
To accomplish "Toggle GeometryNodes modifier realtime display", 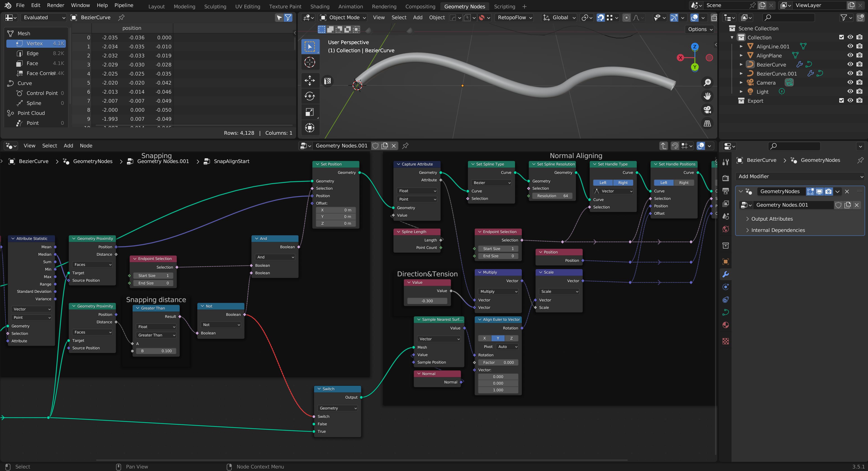I will coord(819,192).
